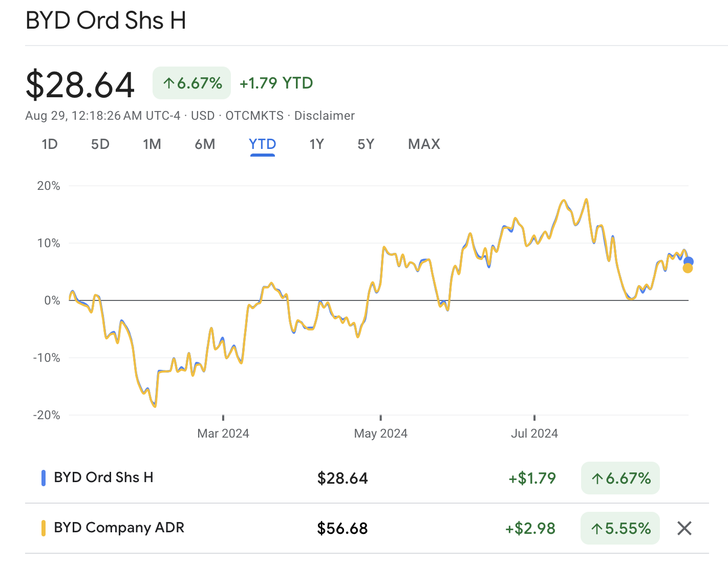Viewport: 728px width, 563px height.
Task: Select the MAX range tab
Action: [424, 144]
